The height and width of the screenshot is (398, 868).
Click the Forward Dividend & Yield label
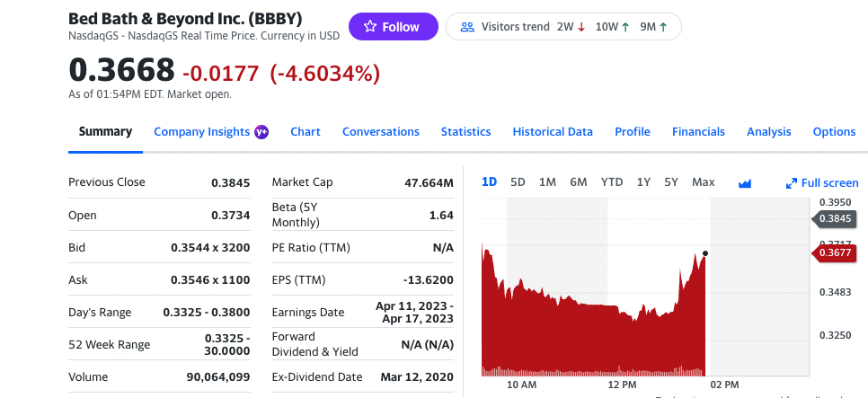point(315,344)
